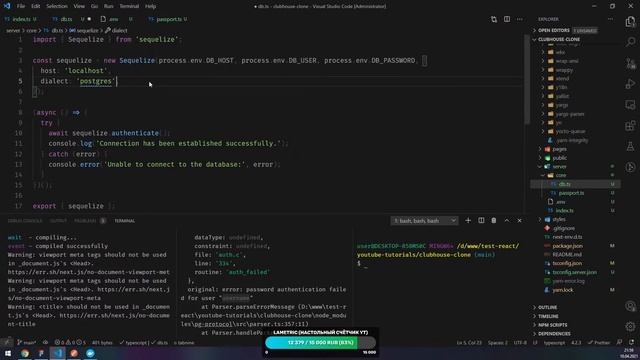Click the main branch indicator in the status bar
This screenshot has height=360, width=640.
(27, 342)
